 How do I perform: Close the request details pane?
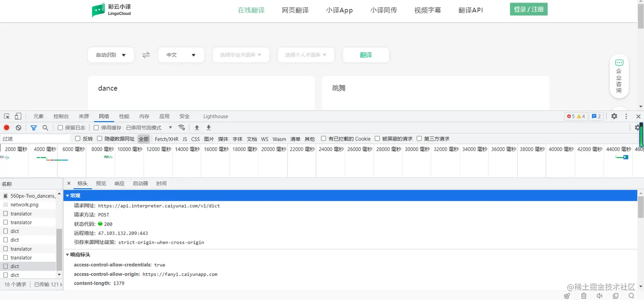(69, 183)
